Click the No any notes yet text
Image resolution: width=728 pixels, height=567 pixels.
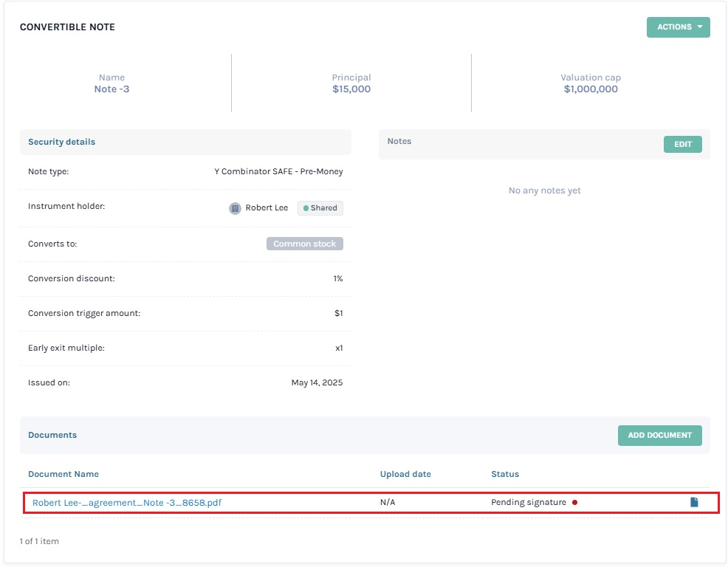(x=544, y=190)
